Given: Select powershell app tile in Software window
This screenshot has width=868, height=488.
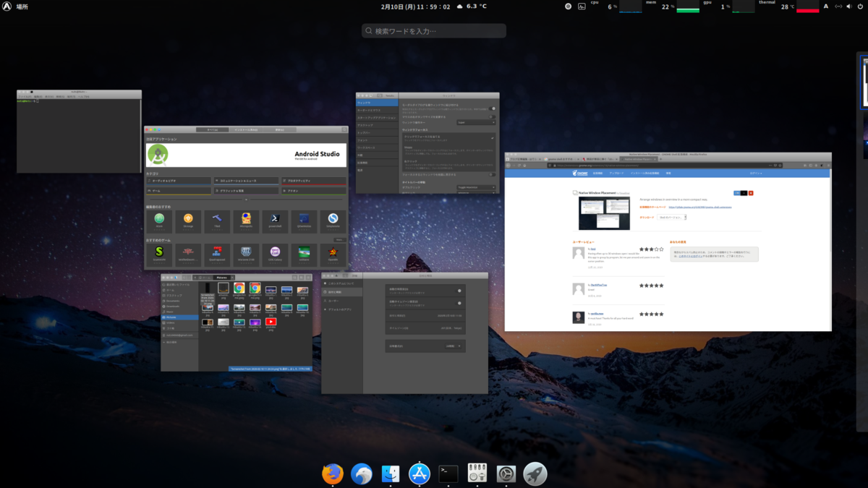Looking at the screenshot, I should point(276,221).
